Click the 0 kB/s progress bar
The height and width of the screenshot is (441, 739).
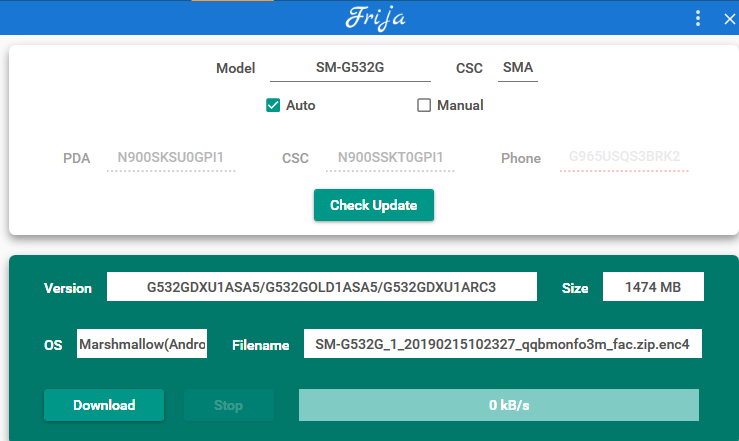pyautogui.click(x=499, y=405)
